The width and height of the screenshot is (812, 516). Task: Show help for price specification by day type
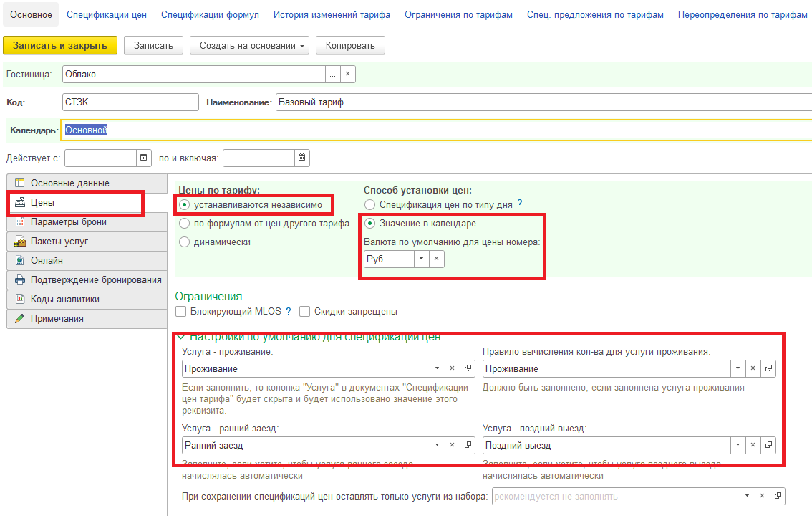coord(520,204)
